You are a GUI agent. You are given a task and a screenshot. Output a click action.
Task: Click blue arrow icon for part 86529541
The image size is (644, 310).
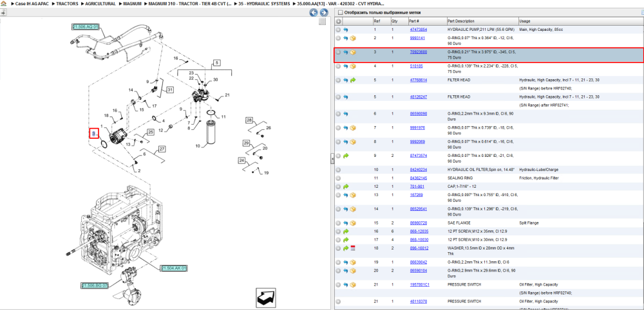(345, 209)
